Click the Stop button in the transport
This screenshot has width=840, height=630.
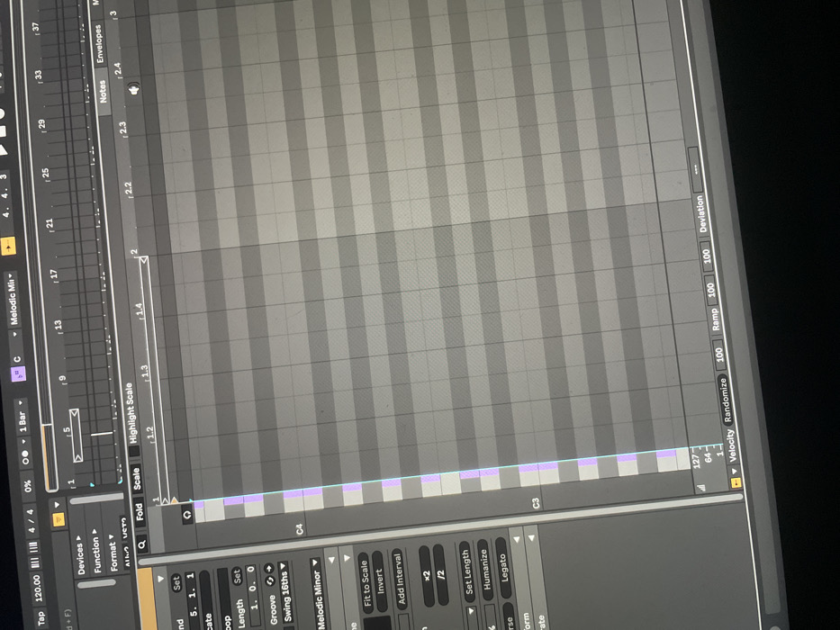[2, 131]
